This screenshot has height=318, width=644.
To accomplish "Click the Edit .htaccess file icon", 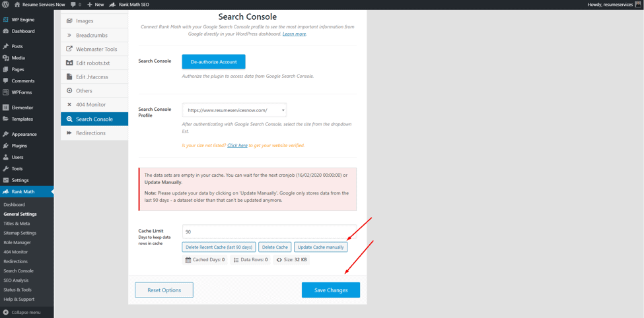I will click(69, 77).
